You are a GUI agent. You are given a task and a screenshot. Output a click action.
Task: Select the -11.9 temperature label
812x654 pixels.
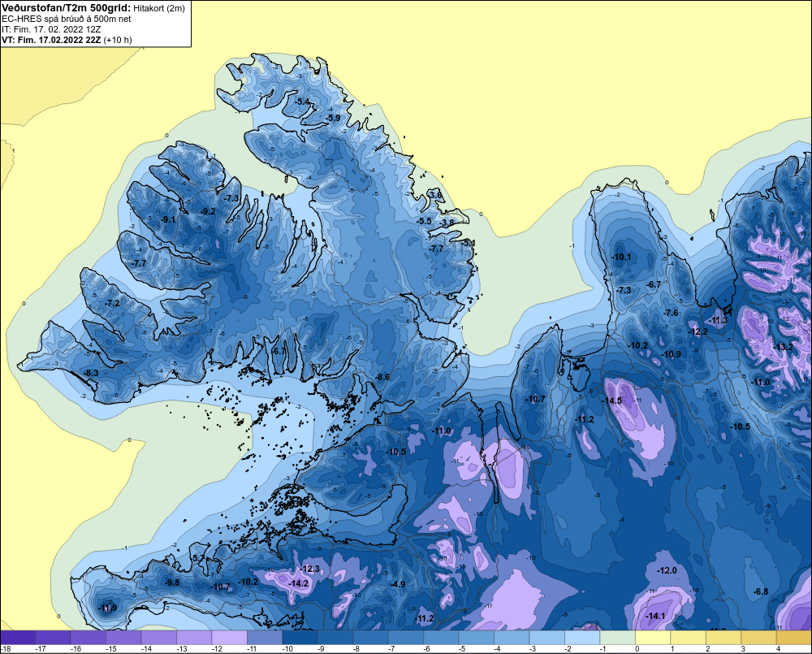click(x=108, y=608)
